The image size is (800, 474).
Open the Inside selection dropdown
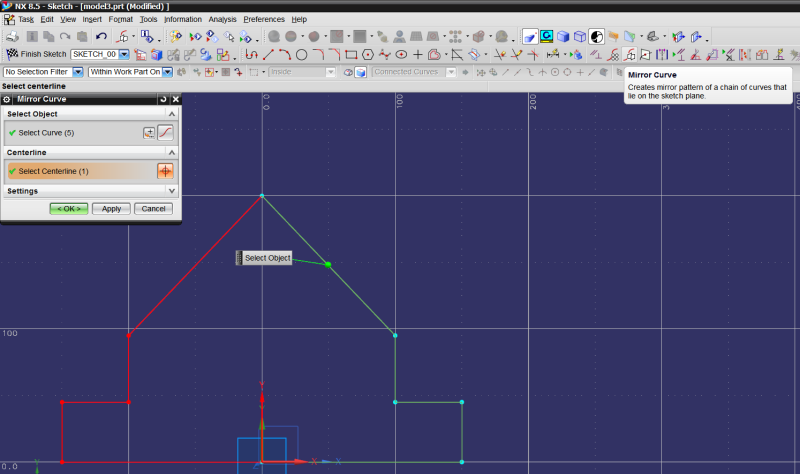[x=331, y=72]
